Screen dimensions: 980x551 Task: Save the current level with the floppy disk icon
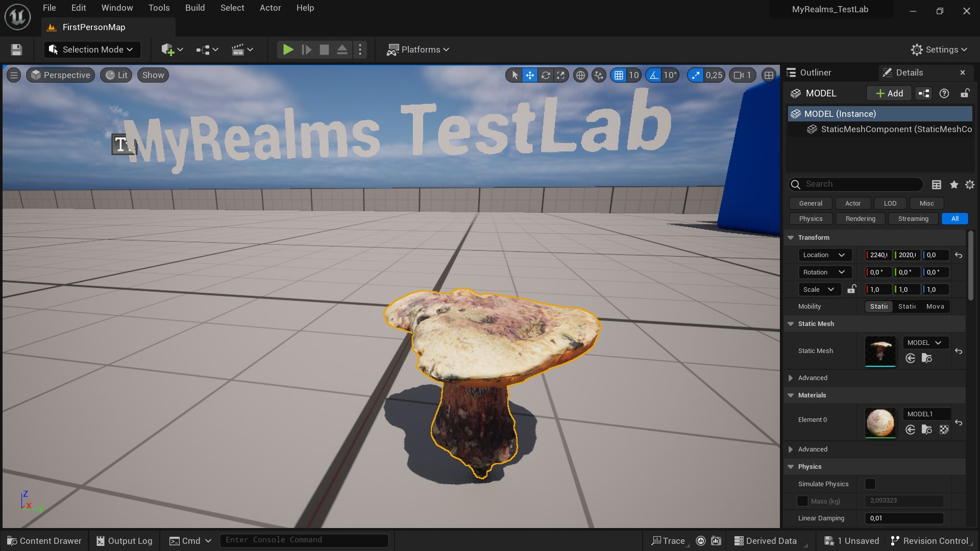coord(16,49)
